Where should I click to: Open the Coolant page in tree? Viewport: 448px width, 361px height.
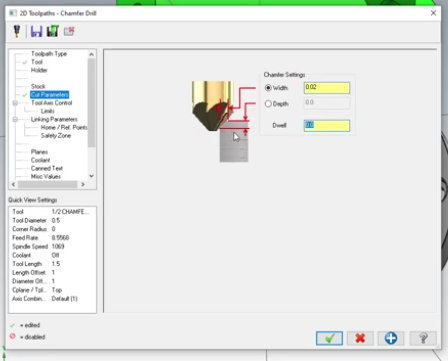(x=40, y=160)
